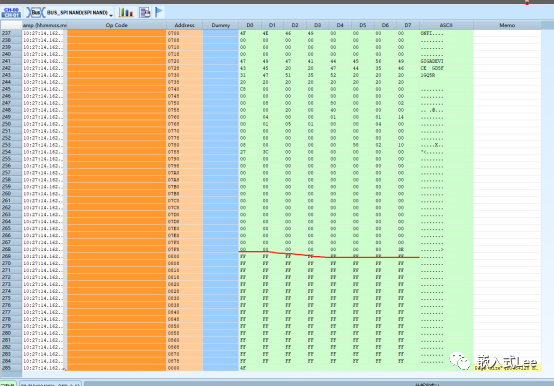
Task: Click the D7 value 3E in row 268
Action: [x=401, y=249]
